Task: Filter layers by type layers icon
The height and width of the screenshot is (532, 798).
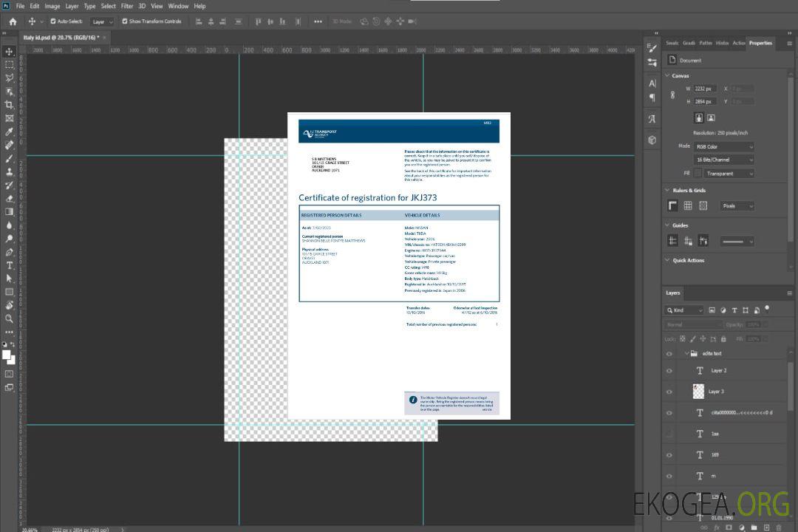Action: click(735, 310)
